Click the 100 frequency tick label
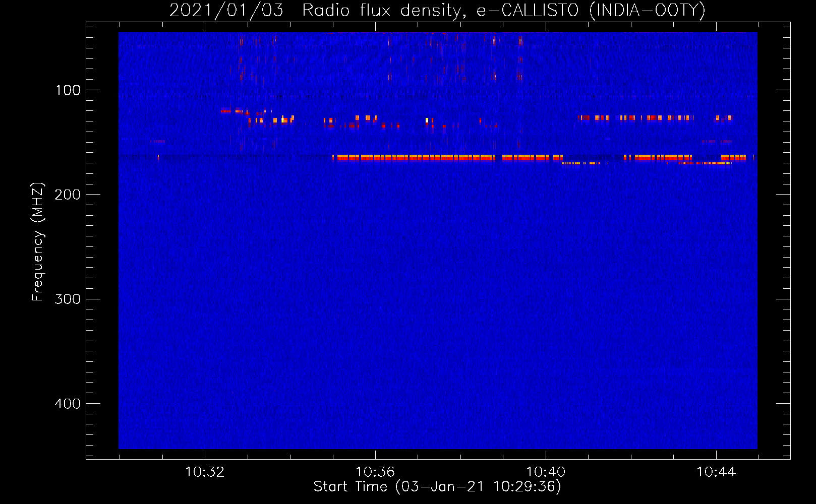Screen dimensions: 816x504 click(68, 90)
